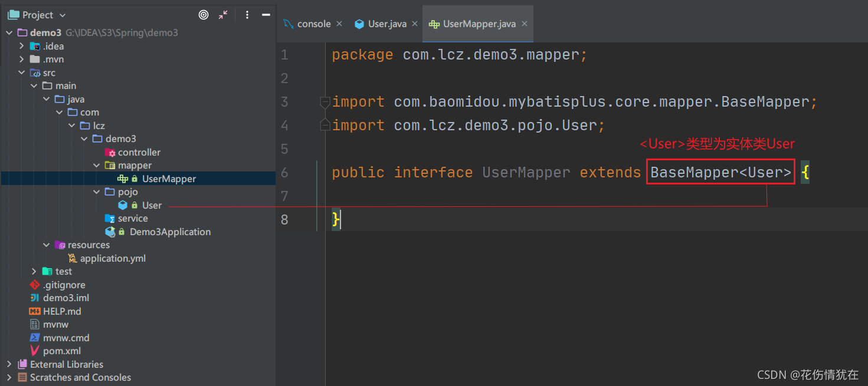The width and height of the screenshot is (868, 386).
Task: Switch to the console tab
Action: coord(313,24)
